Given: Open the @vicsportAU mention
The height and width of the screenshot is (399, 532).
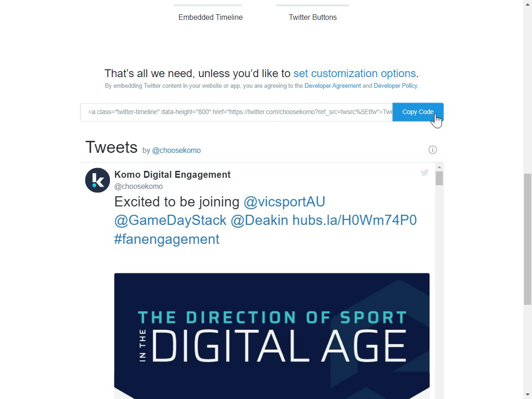Looking at the screenshot, I should [284, 202].
